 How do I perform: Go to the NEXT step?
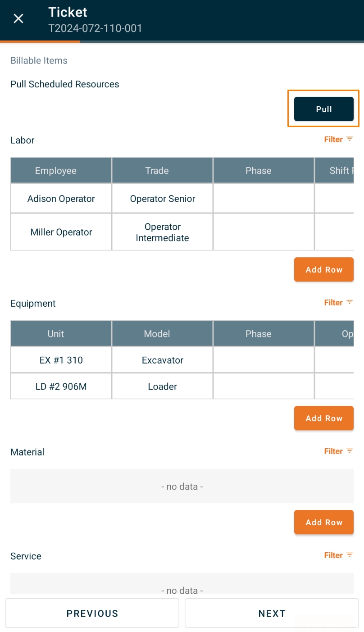[x=272, y=613]
